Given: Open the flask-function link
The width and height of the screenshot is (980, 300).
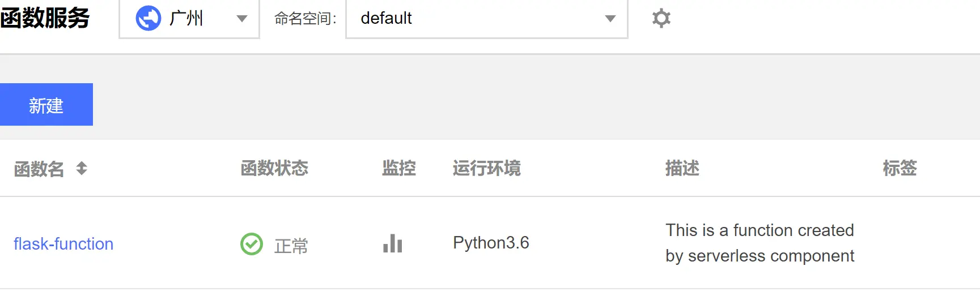Looking at the screenshot, I should pos(63,244).
